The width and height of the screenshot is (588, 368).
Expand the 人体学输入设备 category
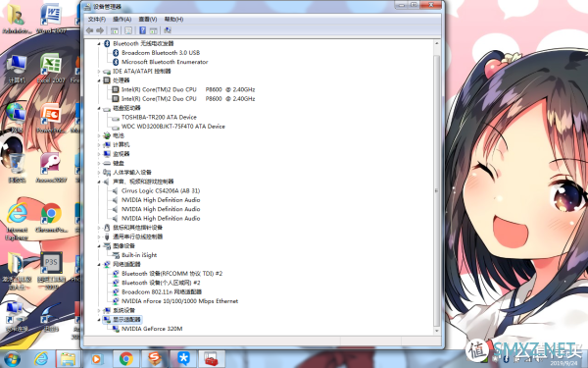coord(99,173)
